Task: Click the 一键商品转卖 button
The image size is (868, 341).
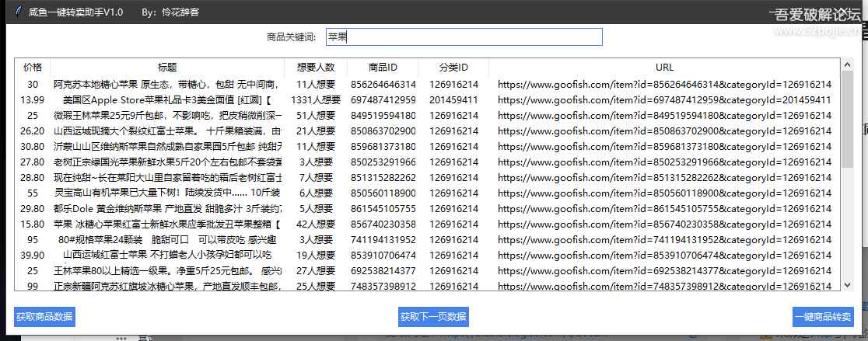Action: click(x=823, y=317)
